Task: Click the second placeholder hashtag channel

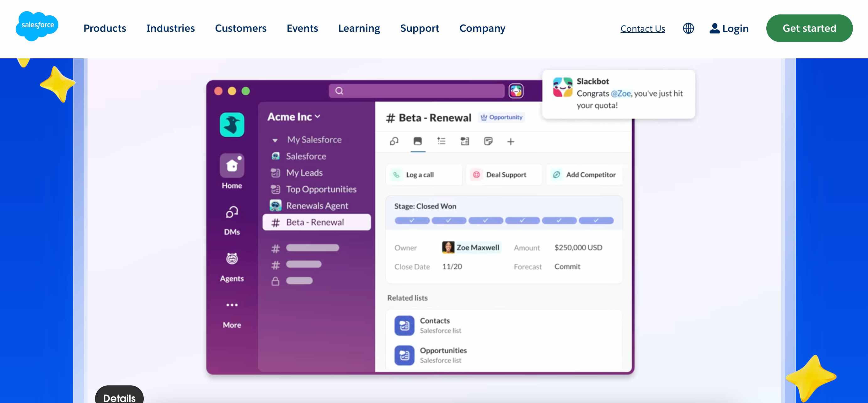Action: 296,265
